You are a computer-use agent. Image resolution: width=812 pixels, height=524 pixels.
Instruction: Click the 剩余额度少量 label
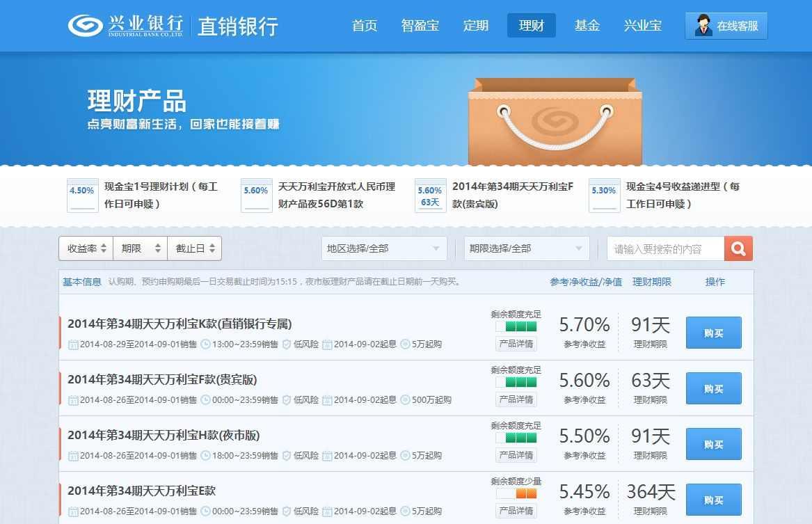pyautogui.click(x=516, y=481)
